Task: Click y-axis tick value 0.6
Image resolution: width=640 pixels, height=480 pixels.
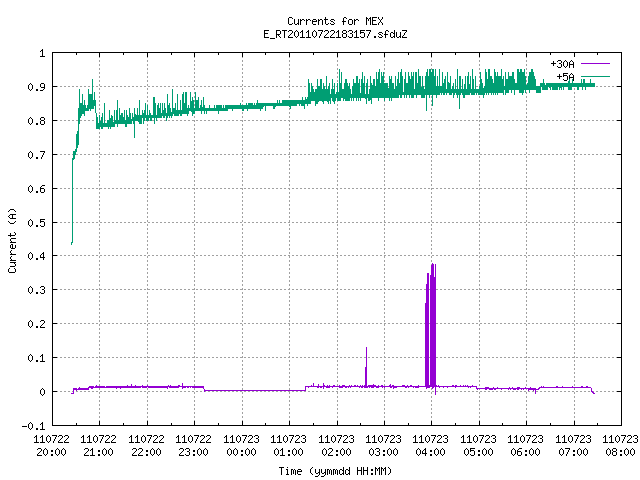Action: pos(37,189)
